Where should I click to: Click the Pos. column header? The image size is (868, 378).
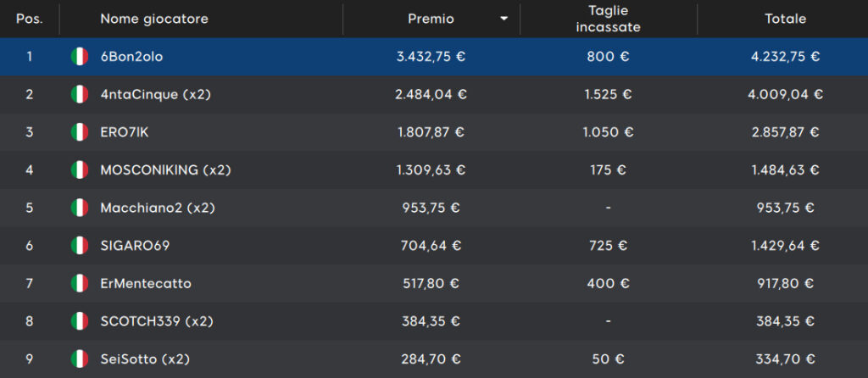tap(30, 19)
